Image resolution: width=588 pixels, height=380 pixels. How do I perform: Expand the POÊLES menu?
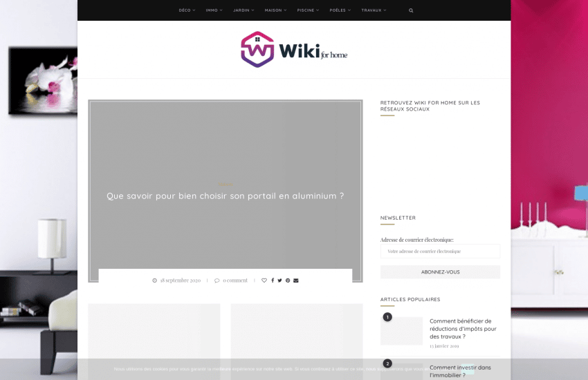click(x=340, y=10)
